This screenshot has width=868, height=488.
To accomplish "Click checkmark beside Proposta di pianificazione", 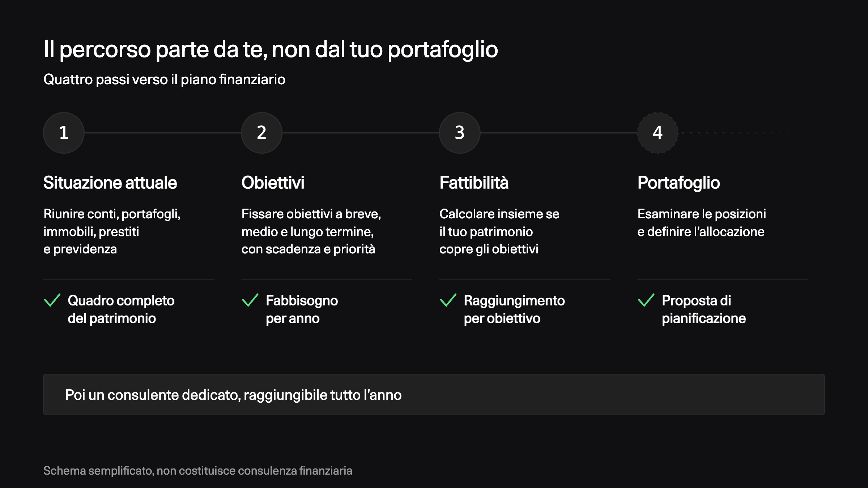I will (646, 300).
